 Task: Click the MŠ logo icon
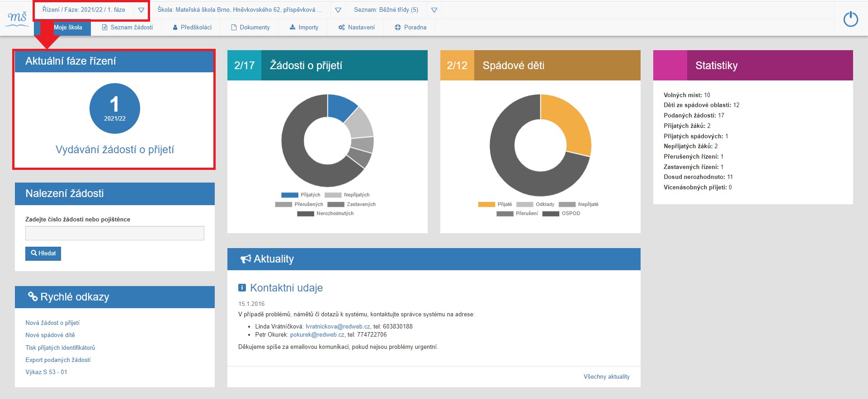(x=18, y=19)
